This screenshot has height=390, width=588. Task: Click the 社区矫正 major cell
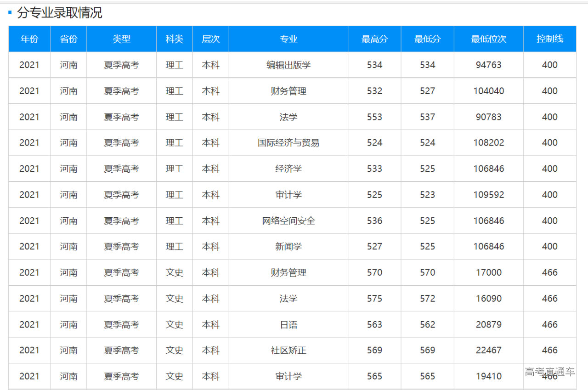point(288,350)
